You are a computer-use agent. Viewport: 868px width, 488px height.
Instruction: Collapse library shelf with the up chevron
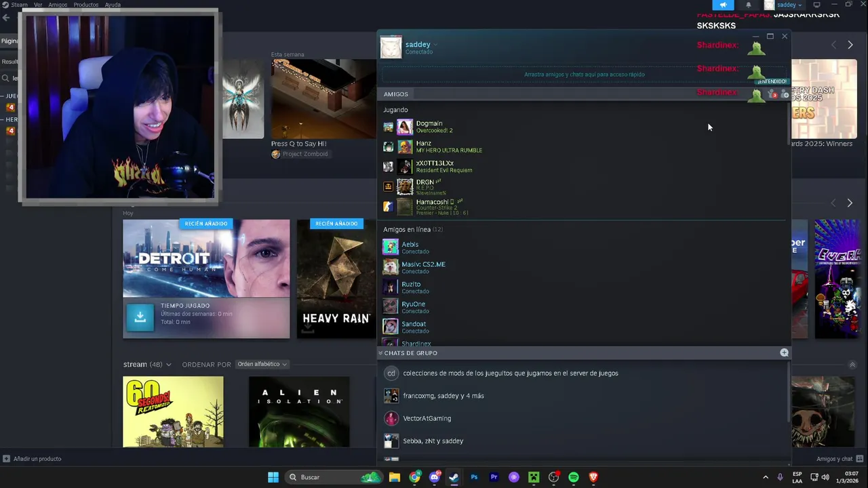click(852, 365)
